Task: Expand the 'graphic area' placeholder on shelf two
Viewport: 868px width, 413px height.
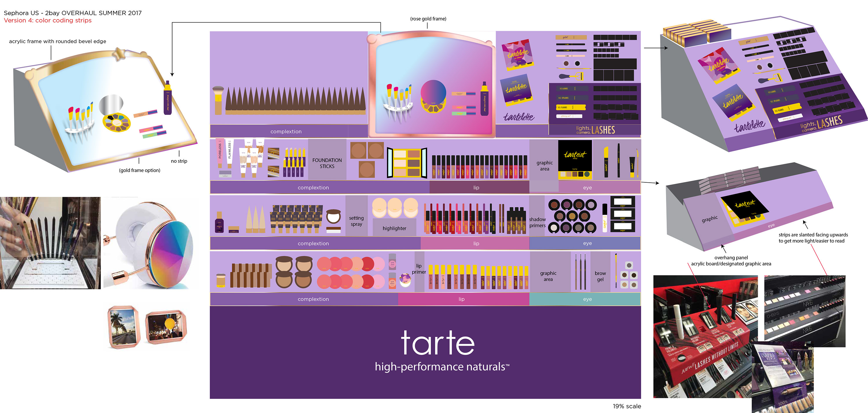Action: coord(544,165)
